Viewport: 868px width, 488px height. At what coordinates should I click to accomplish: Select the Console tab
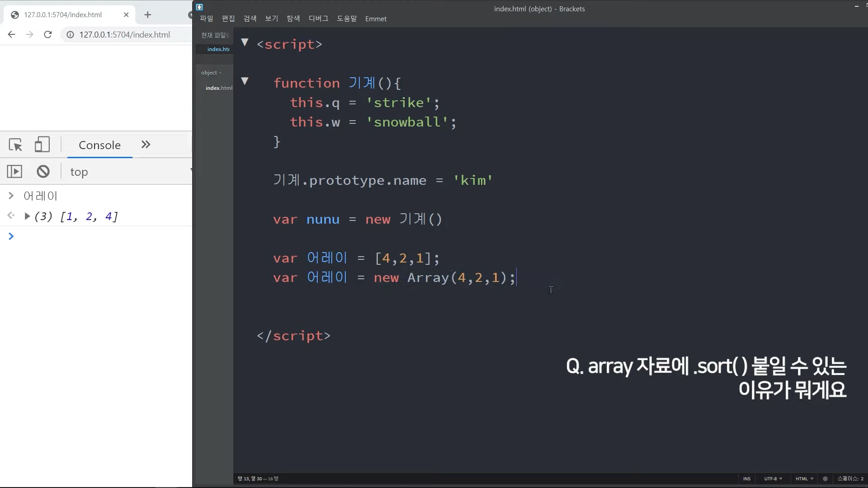click(x=99, y=145)
